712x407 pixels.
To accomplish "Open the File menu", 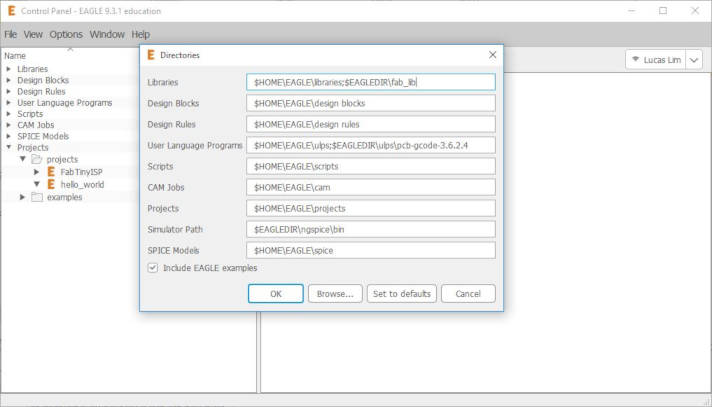I will tap(10, 35).
